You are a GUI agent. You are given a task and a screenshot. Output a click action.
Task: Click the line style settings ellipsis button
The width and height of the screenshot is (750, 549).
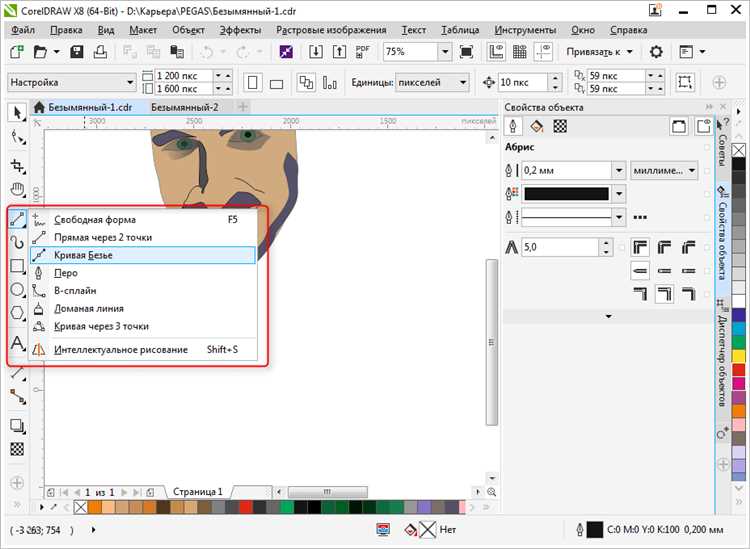[x=640, y=218]
